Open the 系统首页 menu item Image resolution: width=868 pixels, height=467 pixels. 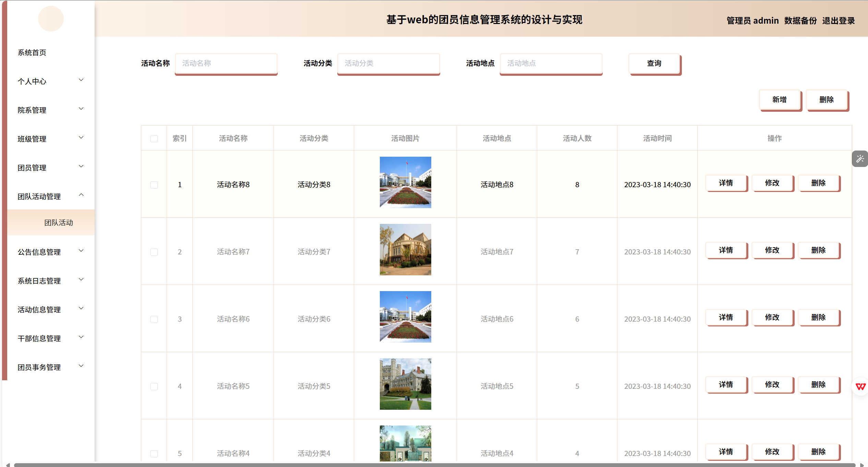pos(32,52)
